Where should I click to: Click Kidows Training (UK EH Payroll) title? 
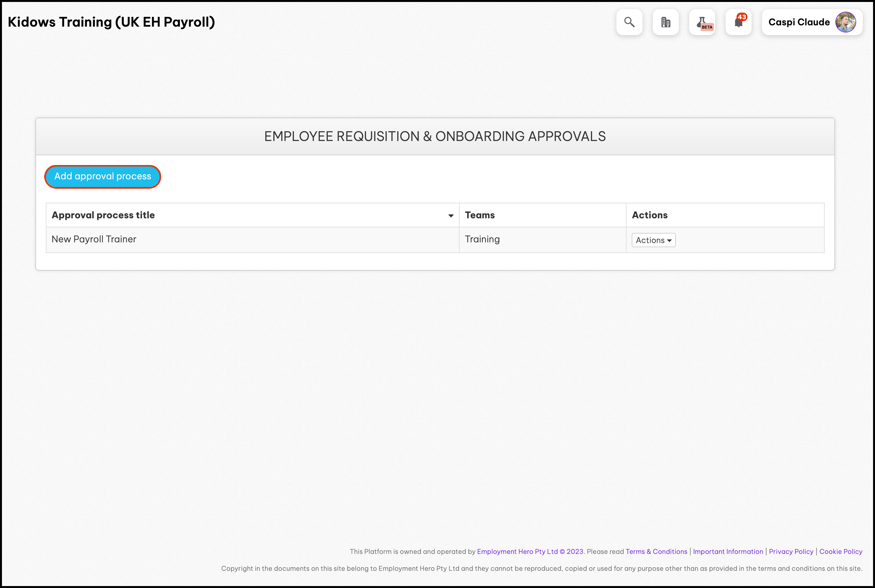pos(111,22)
